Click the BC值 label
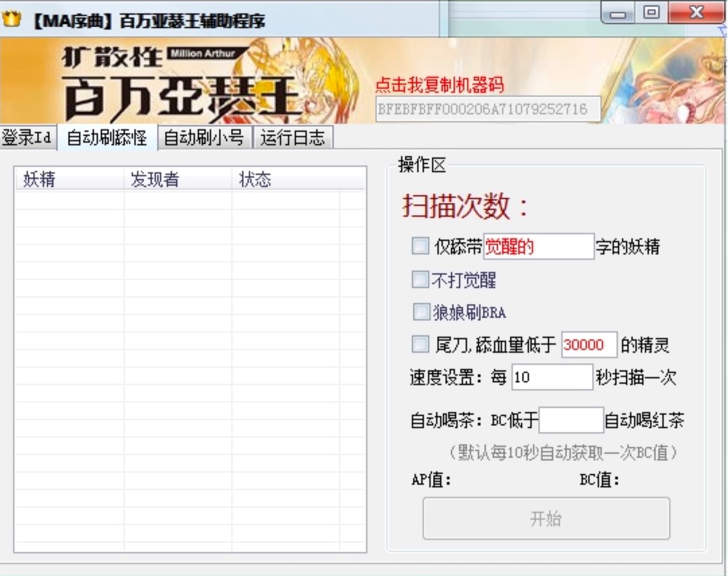This screenshot has height=576, width=728. click(x=599, y=480)
